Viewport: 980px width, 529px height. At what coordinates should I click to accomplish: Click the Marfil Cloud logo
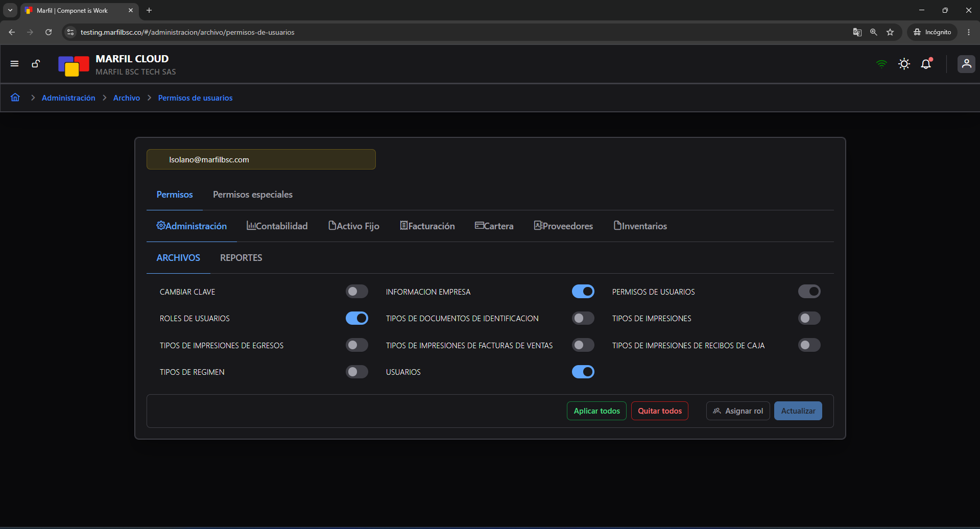(74, 65)
